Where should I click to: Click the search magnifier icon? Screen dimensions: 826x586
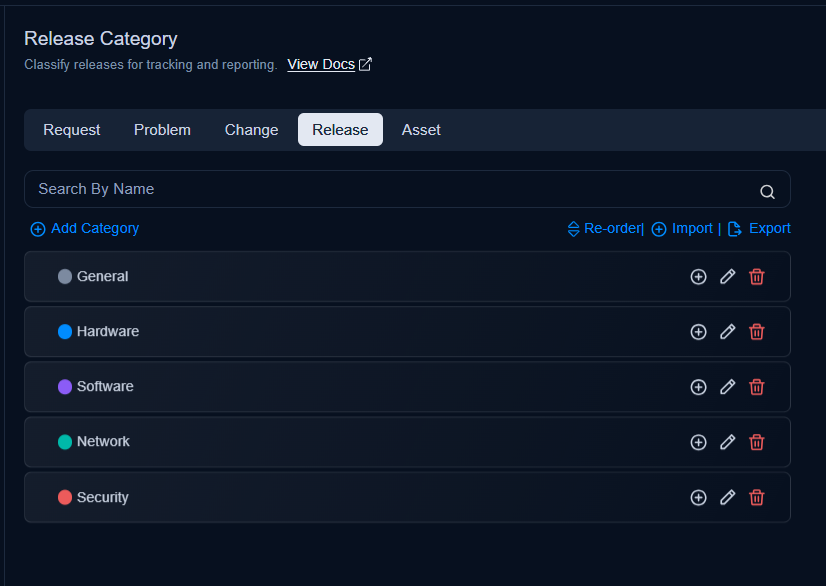click(x=767, y=192)
